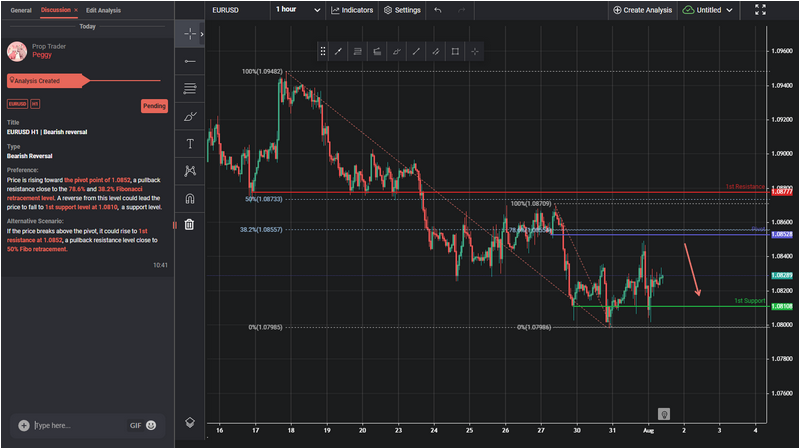Click the 100%(1.09482) Fibonacci label
Viewport: 799px width, 448px height.
point(262,71)
